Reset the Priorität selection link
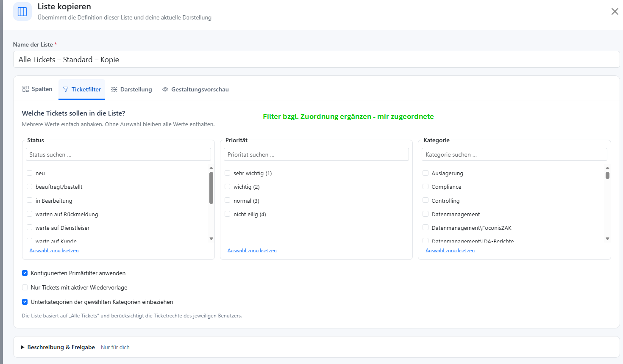This screenshot has width=623, height=364. (x=252, y=251)
